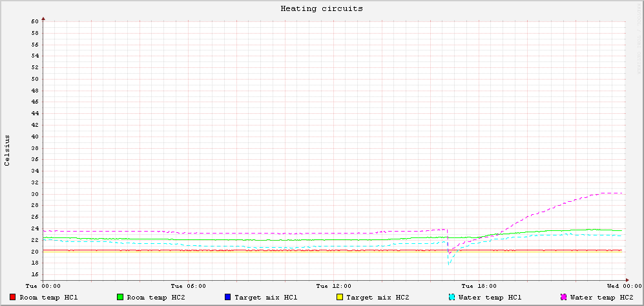Select the 'Target mix HC2' legend label
Image resolution: width=644 pixels, height=306 pixels.
coord(377,298)
